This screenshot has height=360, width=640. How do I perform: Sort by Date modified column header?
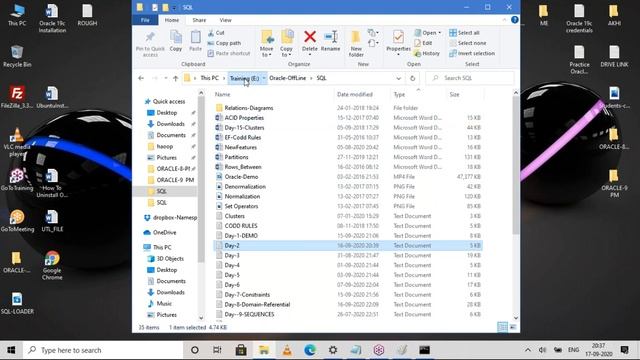point(362,94)
